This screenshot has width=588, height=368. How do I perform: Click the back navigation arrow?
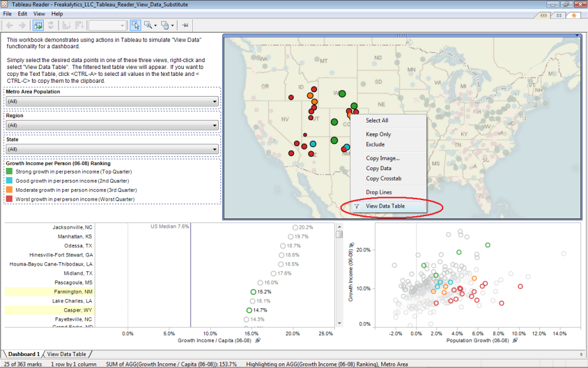click(9, 25)
